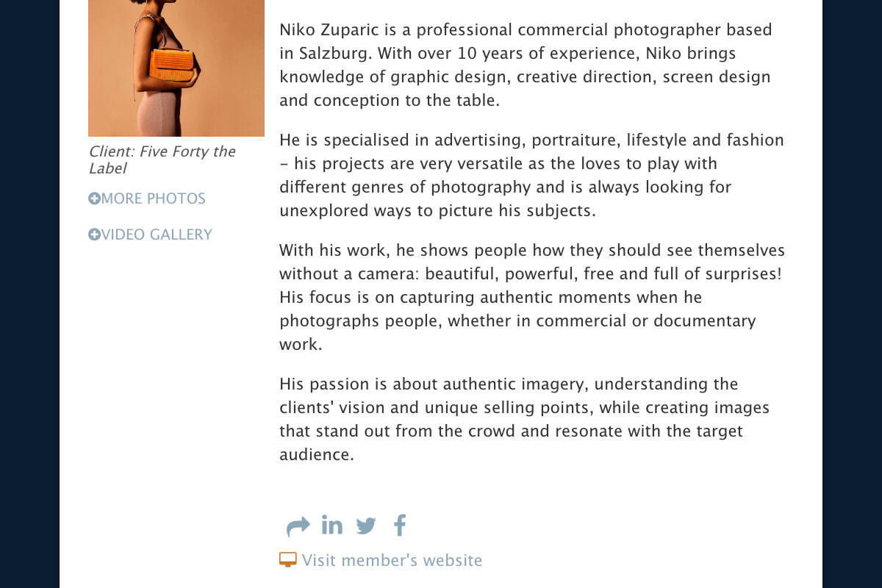Click the caption 'Client: Five Forty the Label'
This screenshot has height=588, width=882.
pyautogui.click(x=162, y=159)
